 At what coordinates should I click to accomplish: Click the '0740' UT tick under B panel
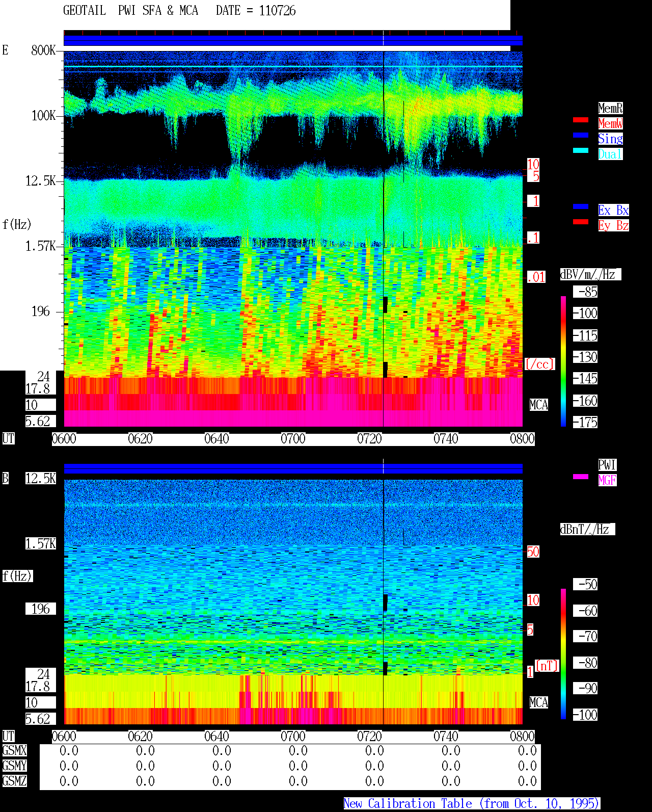pyautogui.click(x=446, y=736)
